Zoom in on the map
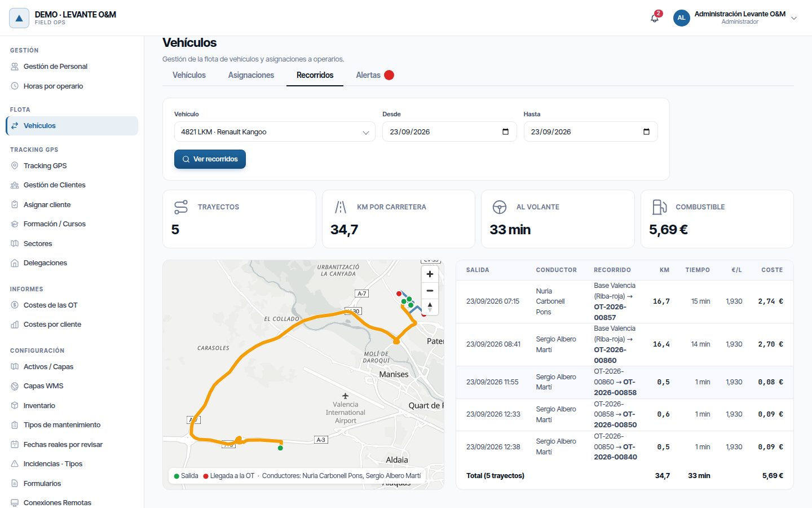Image resolution: width=812 pixels, height=508 pixels. (x=430, y=274)
